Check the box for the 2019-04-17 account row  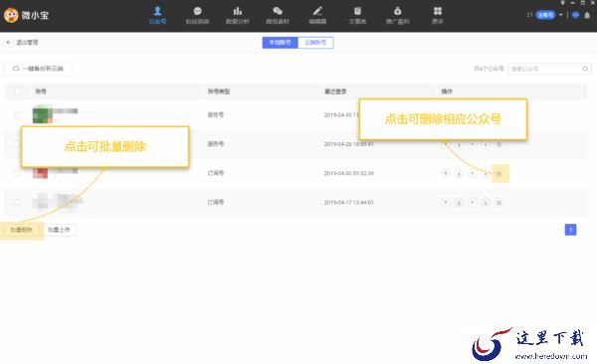coord(17,202)
